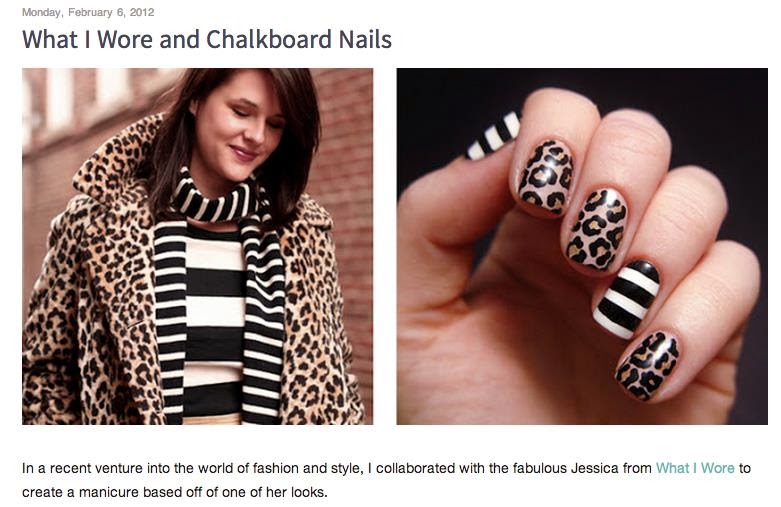Click the leopard-print index fingernail in the photo

pyautogui.click(x=545, y=177)
